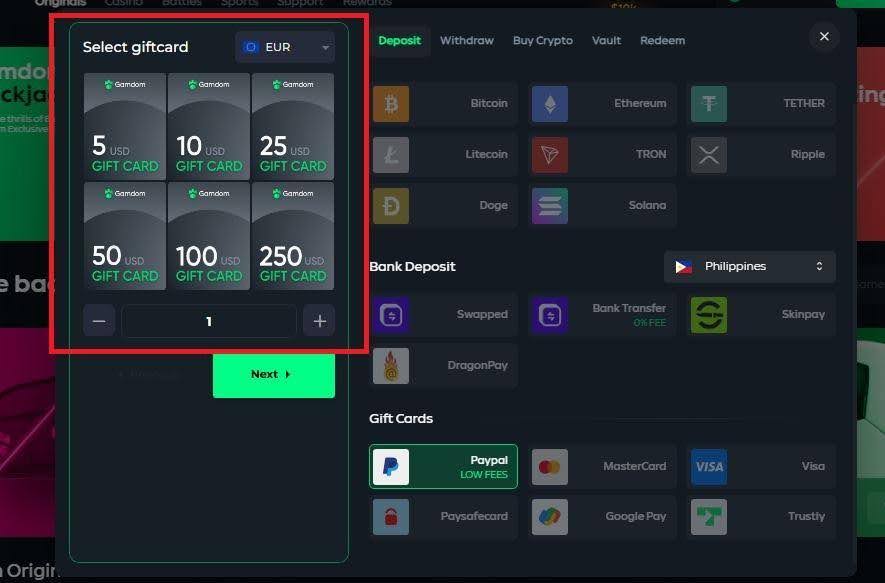Click the gift card quantity field
This screenshot has height=583, width=885.
pyautogui.click(x=209, y=322)
